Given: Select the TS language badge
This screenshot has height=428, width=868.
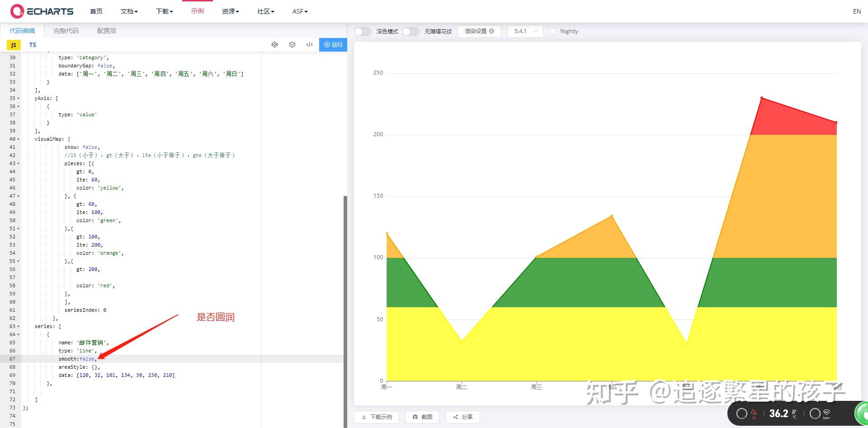Looking at the screenshot, I should coord(32,44).
